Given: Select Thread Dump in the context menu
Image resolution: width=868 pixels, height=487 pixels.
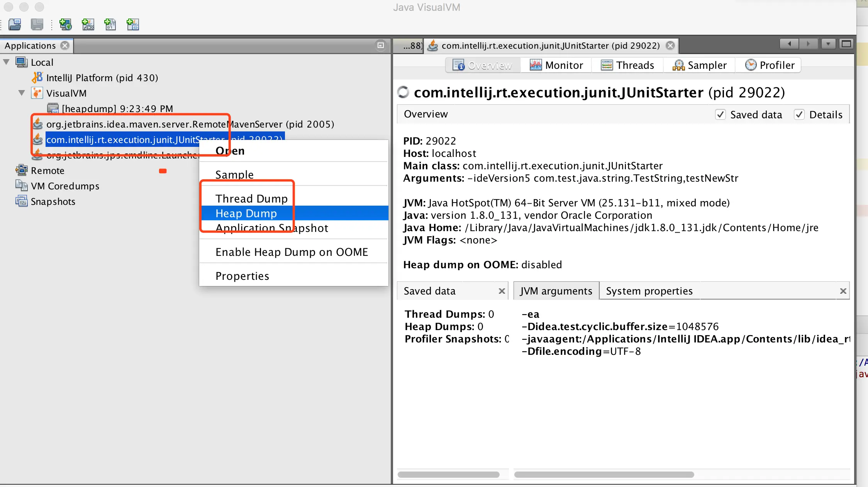Looking at the screenshot, I should pyautogui.click(x=251, y=199).
